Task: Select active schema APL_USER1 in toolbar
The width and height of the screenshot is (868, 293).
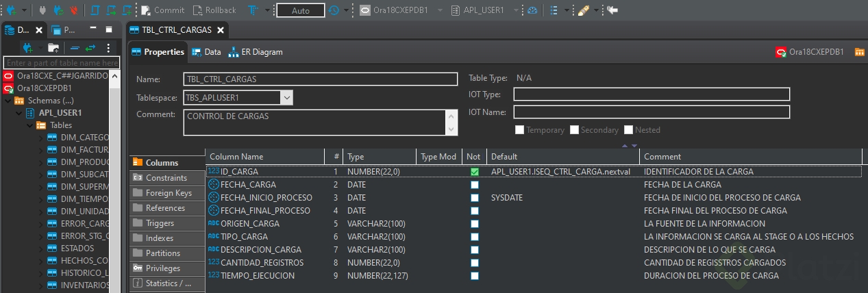Action: [476, 10]
